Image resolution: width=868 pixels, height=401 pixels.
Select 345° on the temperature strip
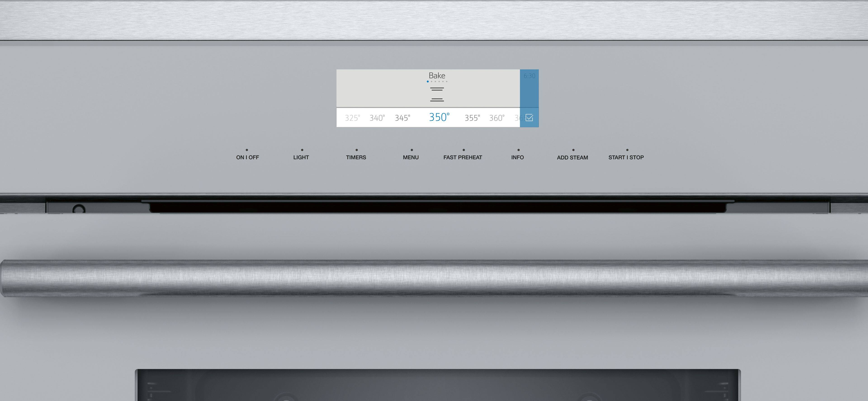click(403, 118)
